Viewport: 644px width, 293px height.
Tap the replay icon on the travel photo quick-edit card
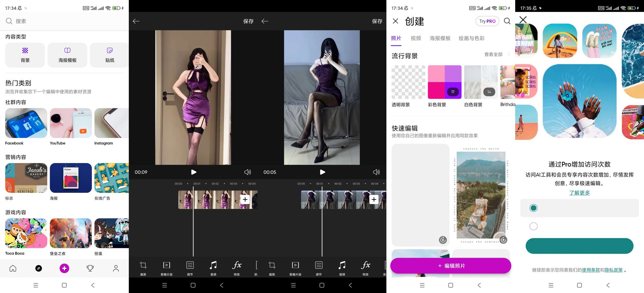point(503,240)
